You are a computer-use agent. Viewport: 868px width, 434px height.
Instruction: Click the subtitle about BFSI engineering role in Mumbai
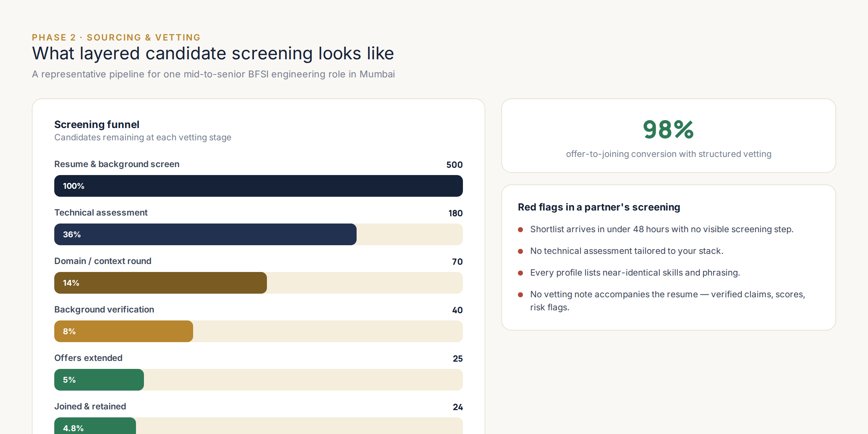pyautogui.click(x=213, y=74)
